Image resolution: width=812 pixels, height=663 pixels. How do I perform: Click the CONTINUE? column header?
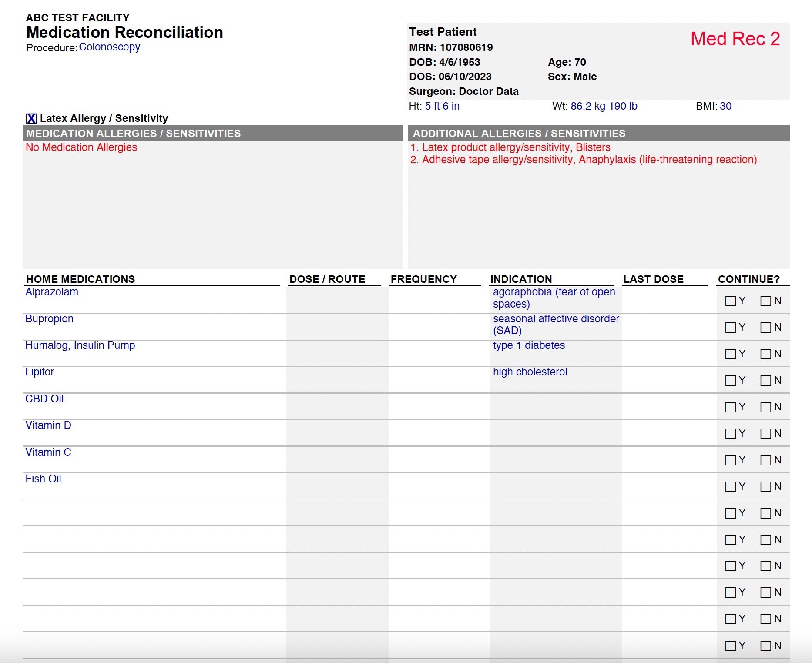pyautogui.click(x=749, y=279)
